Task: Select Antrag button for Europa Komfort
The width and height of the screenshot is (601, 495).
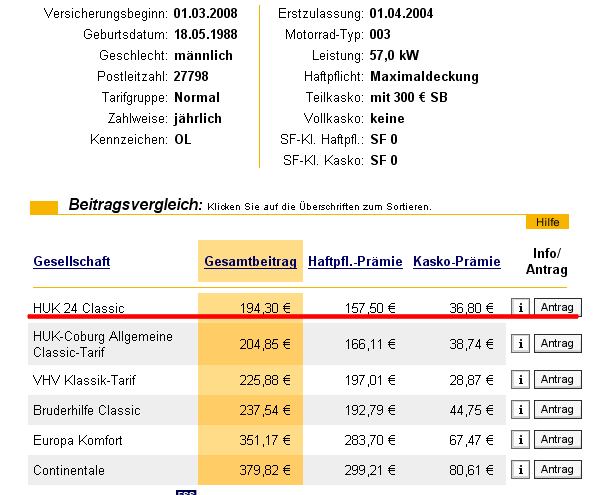Action: pyautogui.click(x=558, y=439)
